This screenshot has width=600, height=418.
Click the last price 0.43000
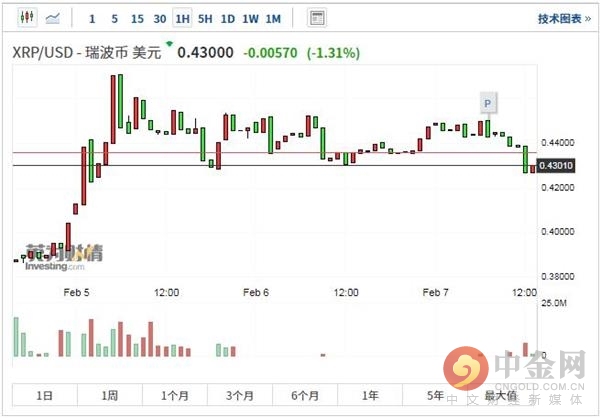point(205,52)
